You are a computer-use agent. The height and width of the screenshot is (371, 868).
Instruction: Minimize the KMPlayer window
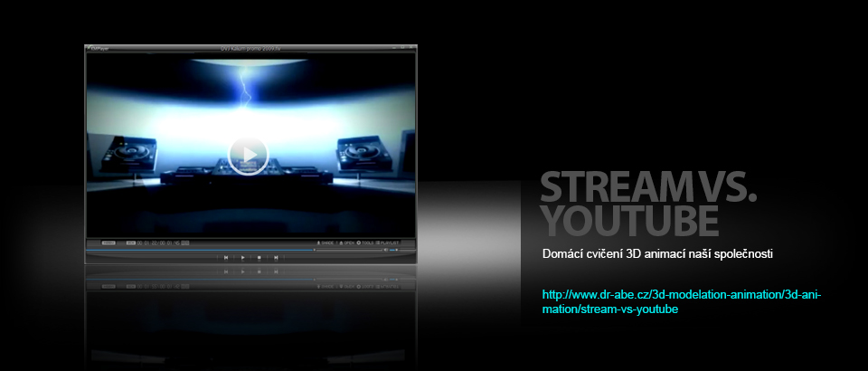pyautogui.click(x=393, y=47)
